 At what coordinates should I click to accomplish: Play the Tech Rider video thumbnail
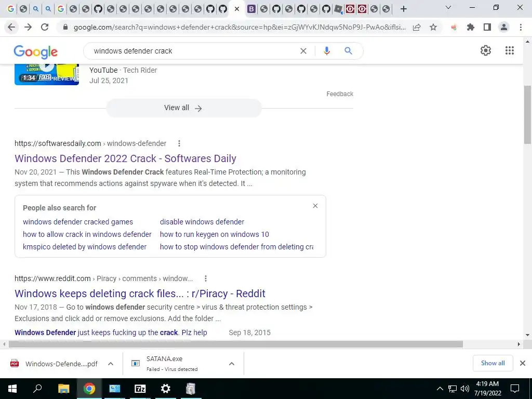pyautogui.click(x=47, y=74)
